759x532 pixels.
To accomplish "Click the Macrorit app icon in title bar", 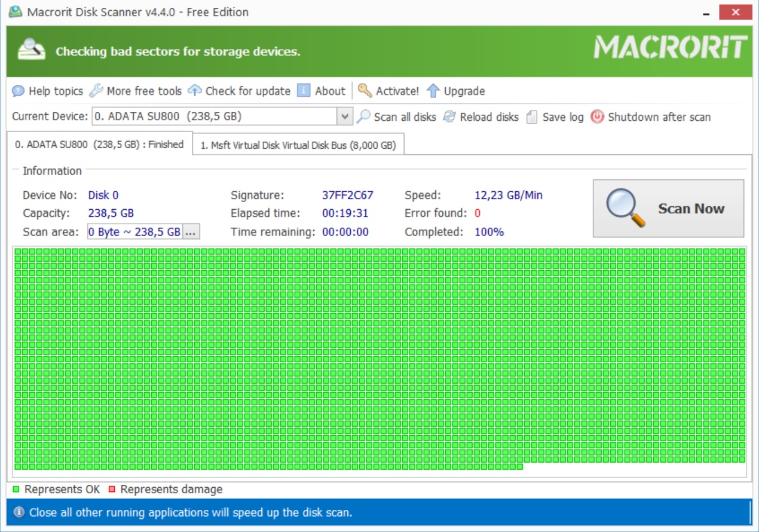I will (x=14, y=12).
